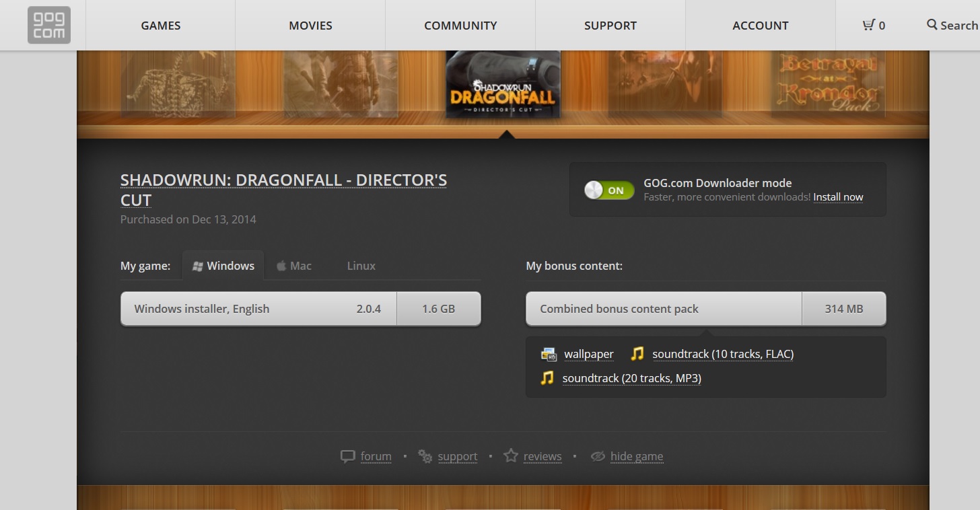Select the Shadowrun Dragonfall cover on shelf
Image resolution: width=980 pixels, height=510 pixels.
pos(503,84)
